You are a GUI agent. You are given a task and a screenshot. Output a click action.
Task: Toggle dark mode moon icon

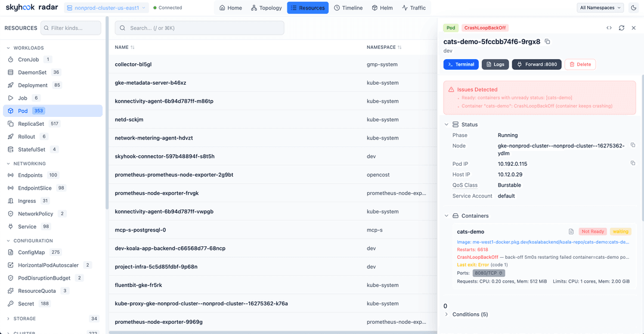pyautogui.click(x=633, y=8)
